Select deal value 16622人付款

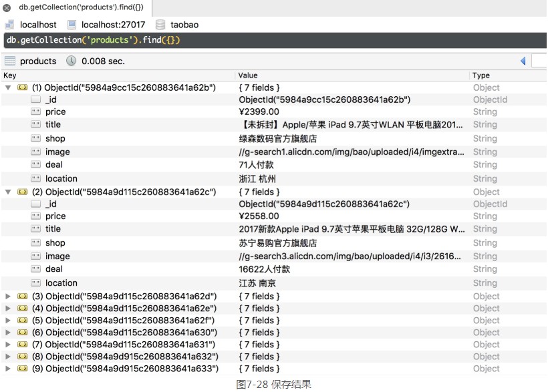tap(265, 269)
